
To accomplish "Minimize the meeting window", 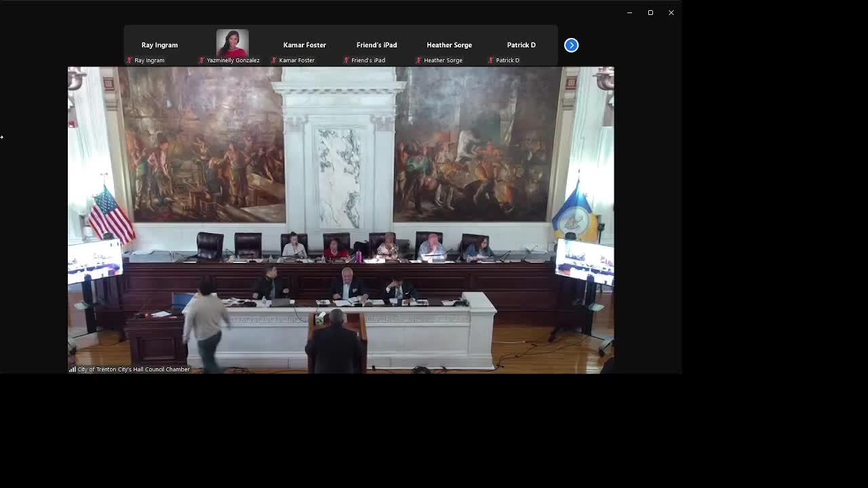I will pos(629,12).
